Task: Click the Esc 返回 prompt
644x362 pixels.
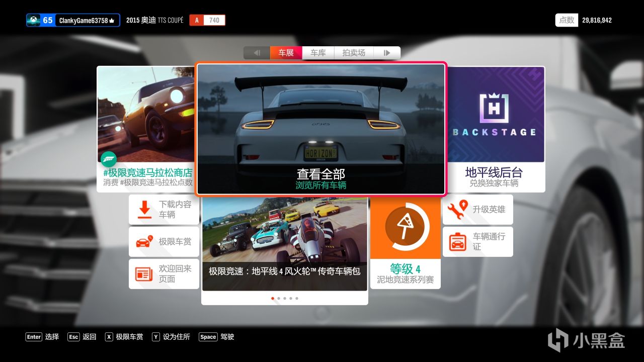Action: [x=82, y=337]
